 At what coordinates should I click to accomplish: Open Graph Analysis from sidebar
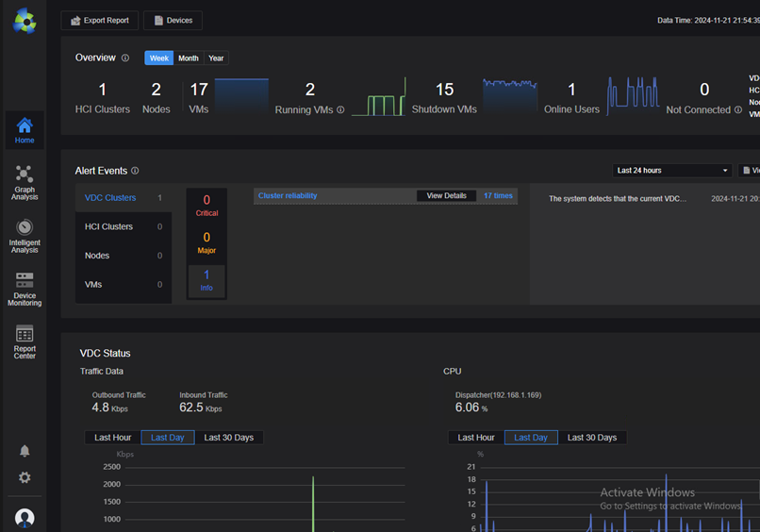(25, 182)
